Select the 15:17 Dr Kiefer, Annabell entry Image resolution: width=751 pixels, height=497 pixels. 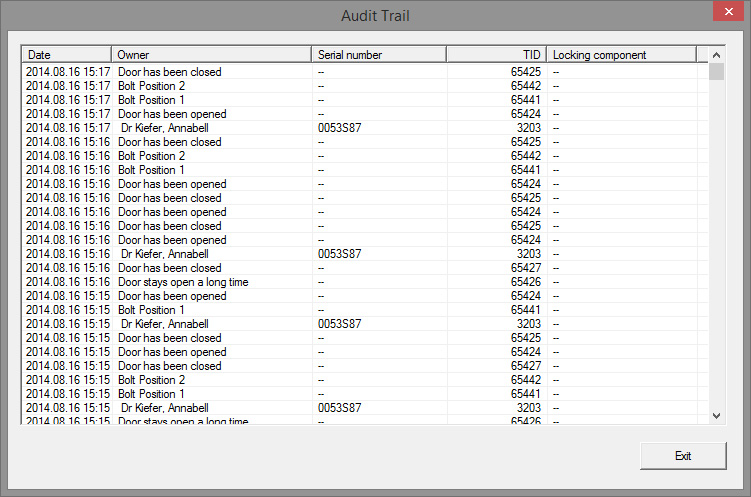[164, 128]
